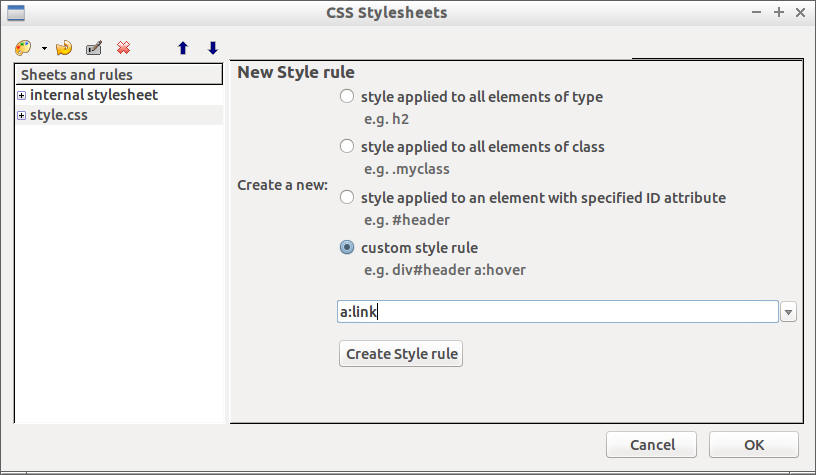Screen dimensions: 816x475
Task: Select style applied to all elements of class
Action: (x=347, y=147)
